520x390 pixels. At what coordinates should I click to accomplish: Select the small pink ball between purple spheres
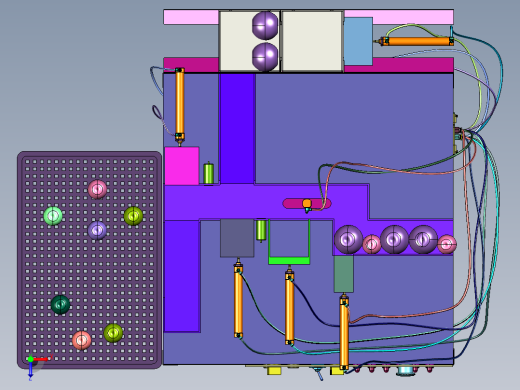(371, 244)
